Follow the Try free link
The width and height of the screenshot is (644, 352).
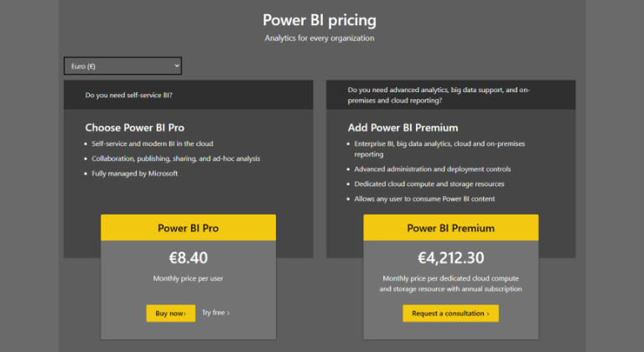[216, 313]
